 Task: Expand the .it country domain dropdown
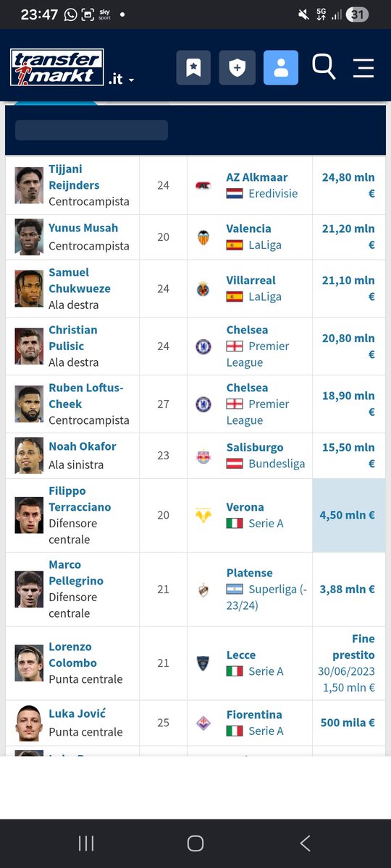[x=122, y=80]
